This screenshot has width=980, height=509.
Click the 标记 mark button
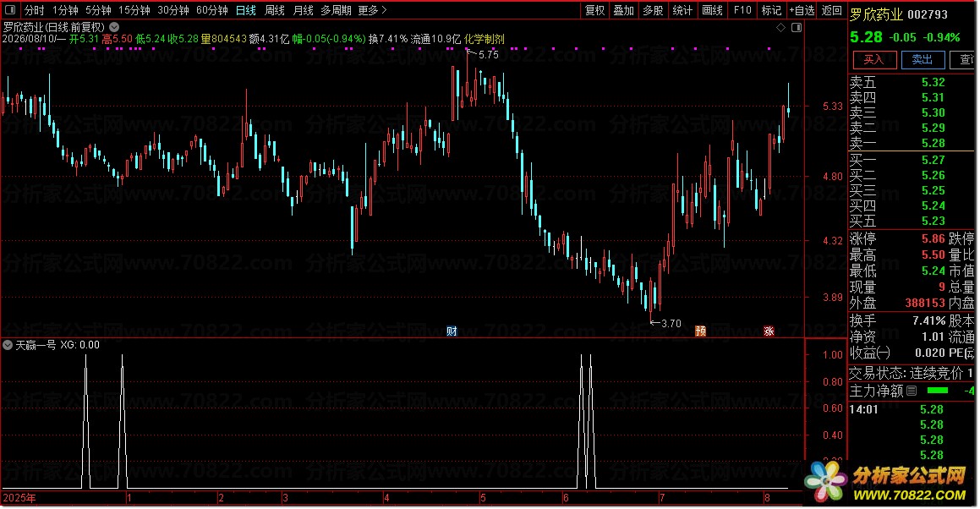coord(771,10)
